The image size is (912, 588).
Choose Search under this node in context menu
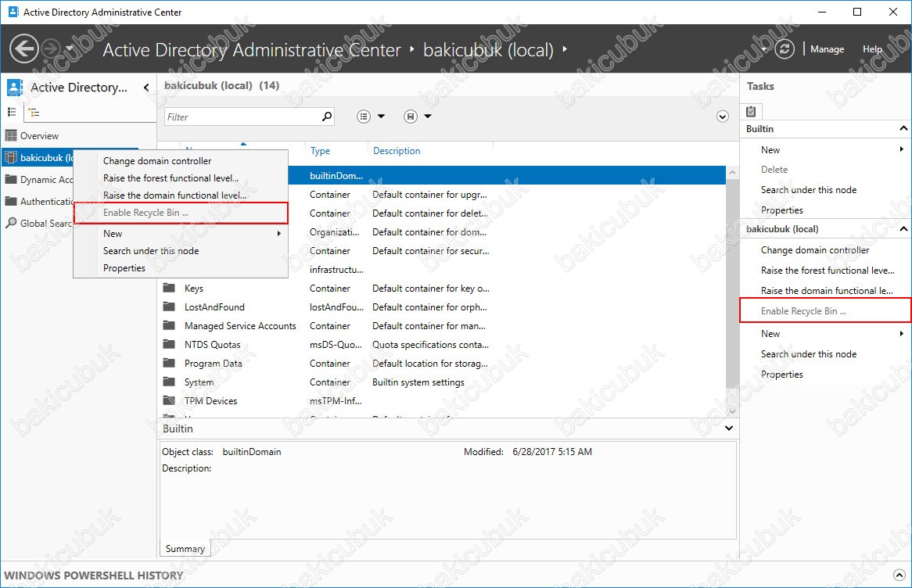[151, 251]
